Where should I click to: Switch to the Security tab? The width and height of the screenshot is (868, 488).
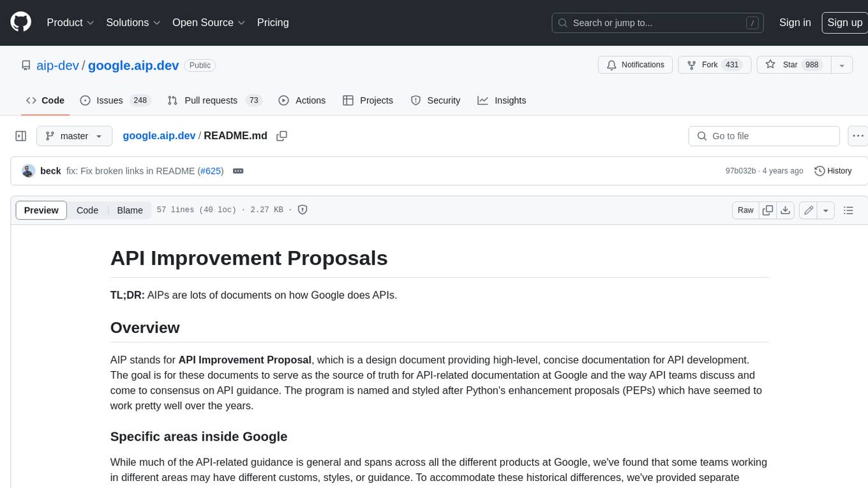coord(435,100)
